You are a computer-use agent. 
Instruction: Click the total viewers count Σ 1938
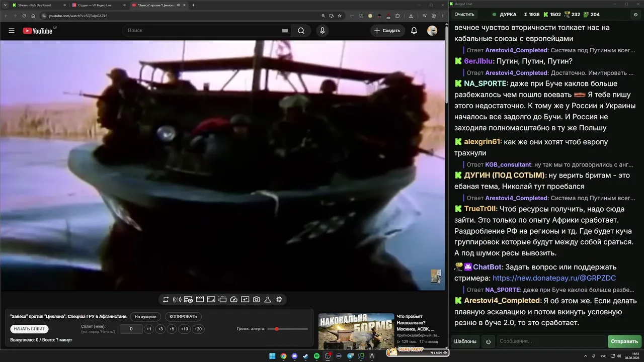[531, 15]
